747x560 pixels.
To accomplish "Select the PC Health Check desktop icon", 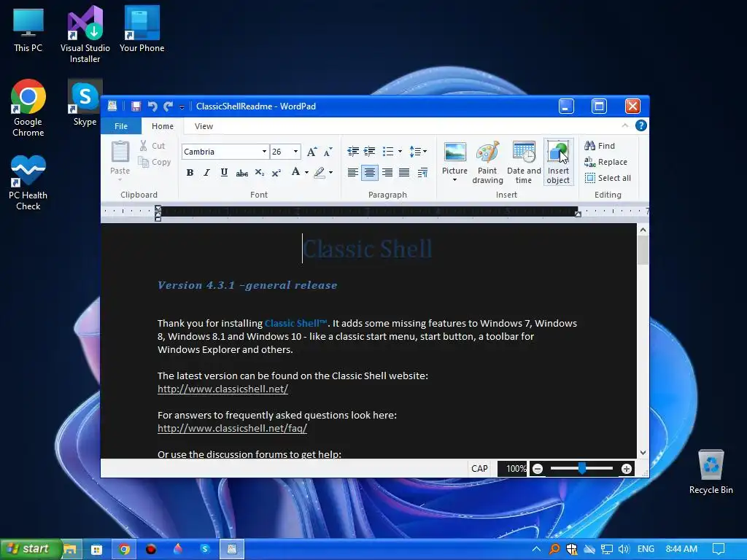I will 28,183.
